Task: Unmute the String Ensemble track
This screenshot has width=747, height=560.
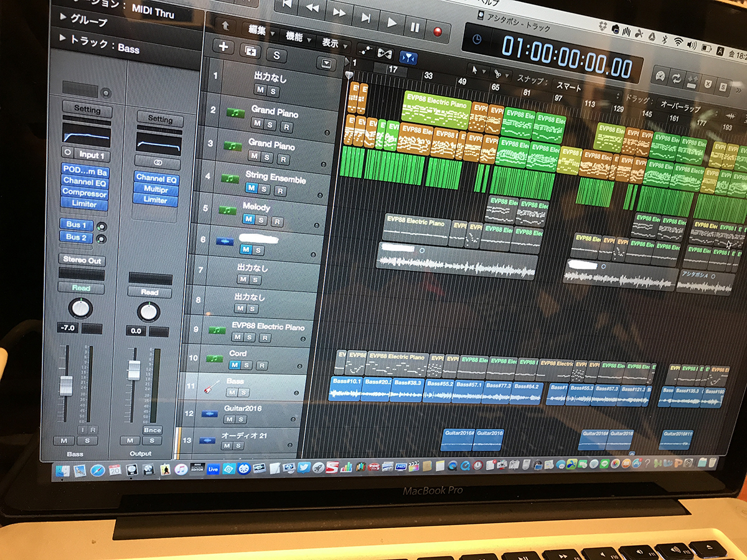Action: pyautogui.click(x=251, y=187)
